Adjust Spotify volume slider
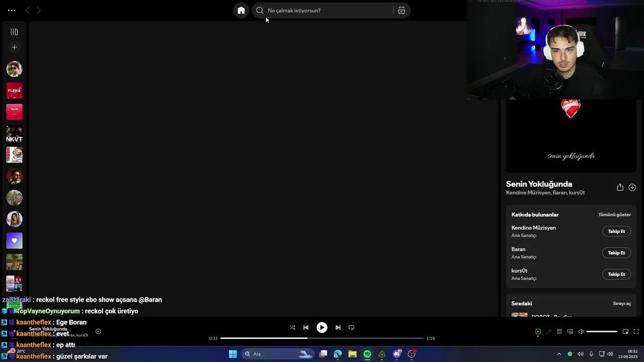644x362 pixels. pyautogui.click(x=602, y=332)
